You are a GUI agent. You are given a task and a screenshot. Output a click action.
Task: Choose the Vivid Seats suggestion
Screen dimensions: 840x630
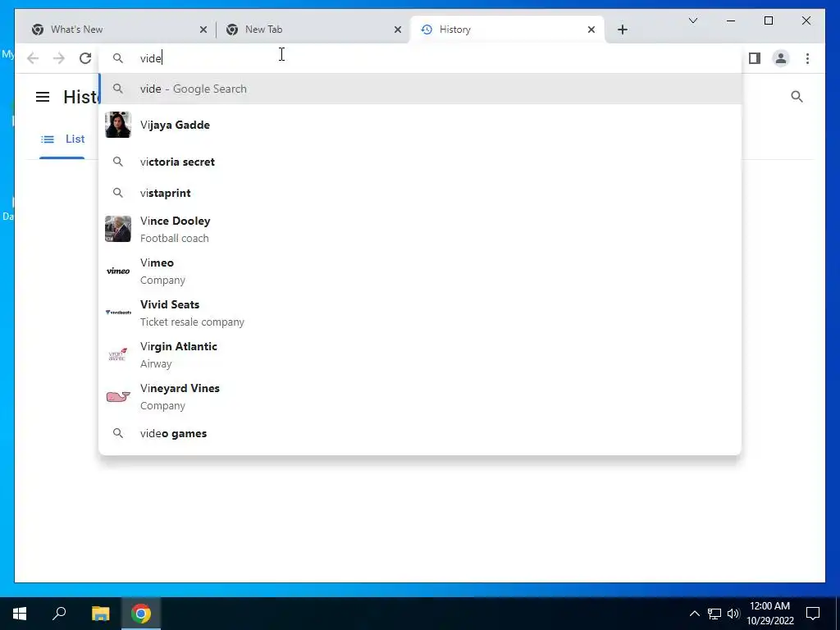click(x=420, y=313)
